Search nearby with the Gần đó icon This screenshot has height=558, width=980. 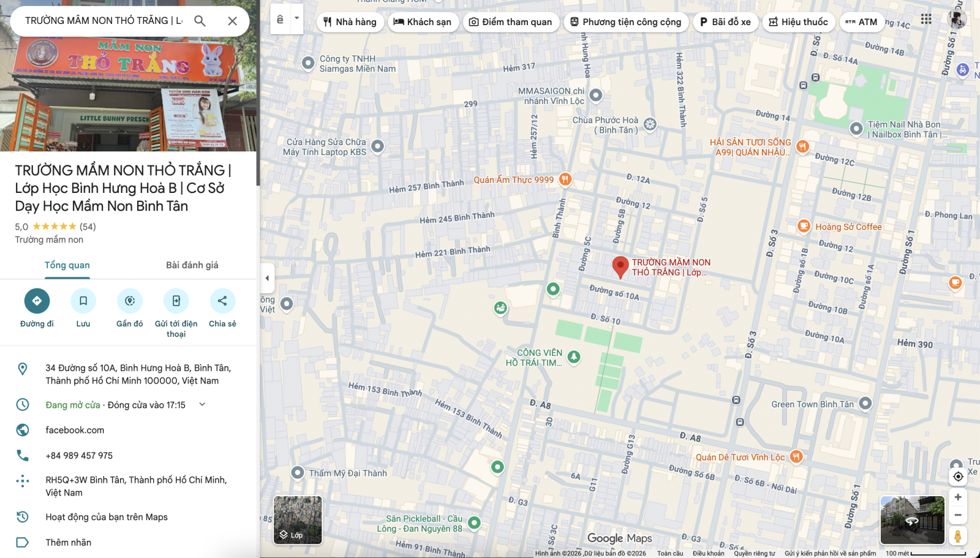pyautogui.click(x=130, y=301)
